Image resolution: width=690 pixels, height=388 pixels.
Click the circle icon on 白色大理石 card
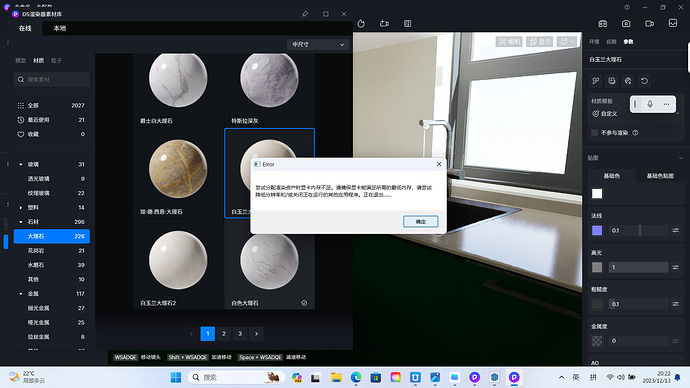pyautogui.click(x=304, y=303)
